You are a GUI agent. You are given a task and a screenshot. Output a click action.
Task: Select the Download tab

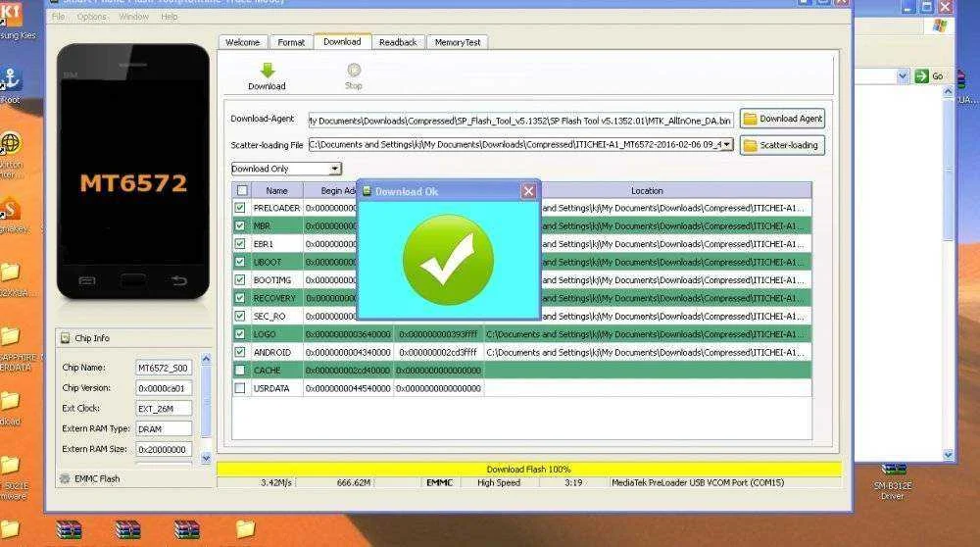tap(342, 41)
